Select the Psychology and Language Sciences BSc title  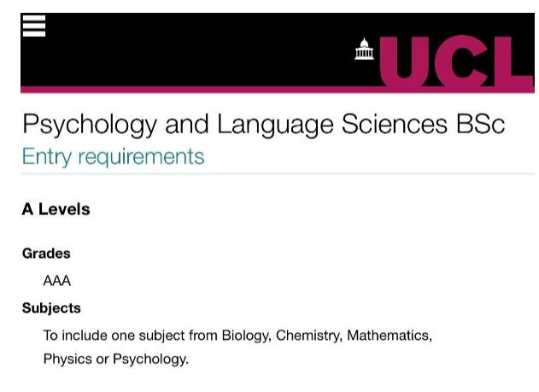264,125
